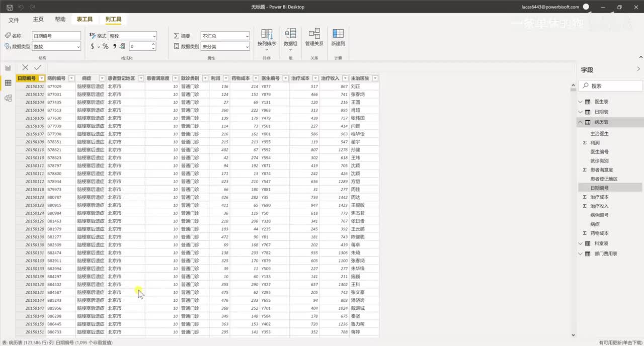The width and height of the screenshot is (644, 346).
Task: Open the 格式 dropdown showing 整数
Action: pos(132,36)
